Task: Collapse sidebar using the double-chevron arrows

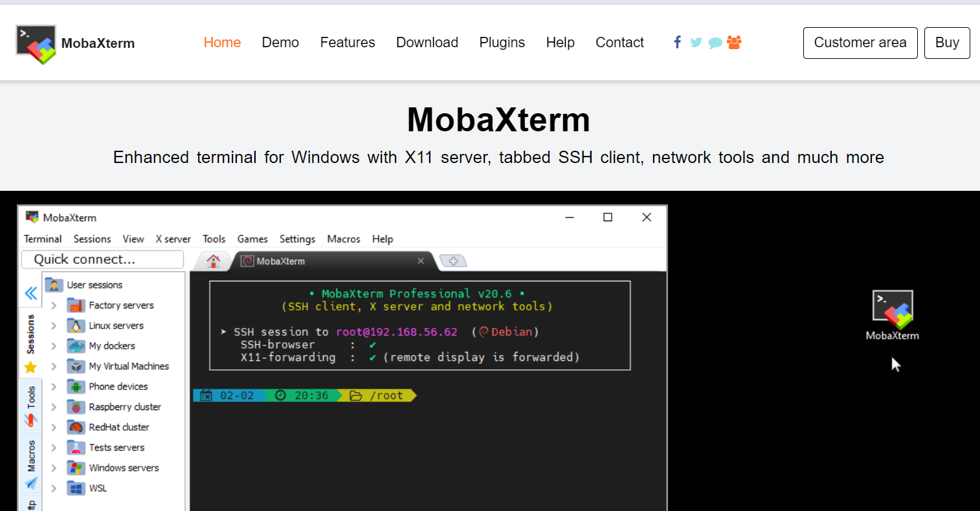Action: pyautogui.click(x=30, y=294)
